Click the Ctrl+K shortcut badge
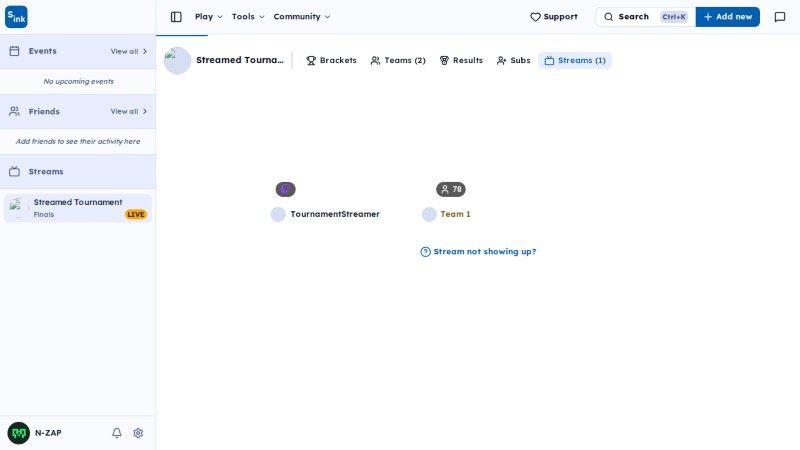This screenshot has width=800, height=450. (x=673, y=17)
